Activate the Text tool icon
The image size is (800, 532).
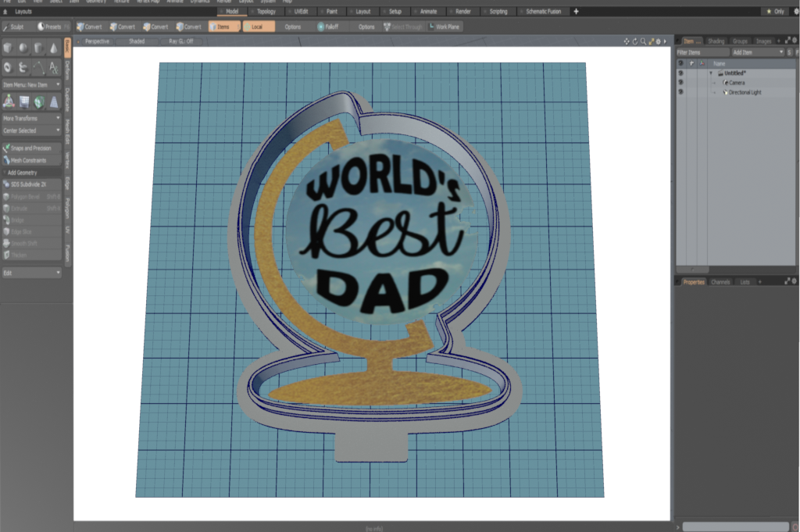pyautogui.click(x=53, y=68)
